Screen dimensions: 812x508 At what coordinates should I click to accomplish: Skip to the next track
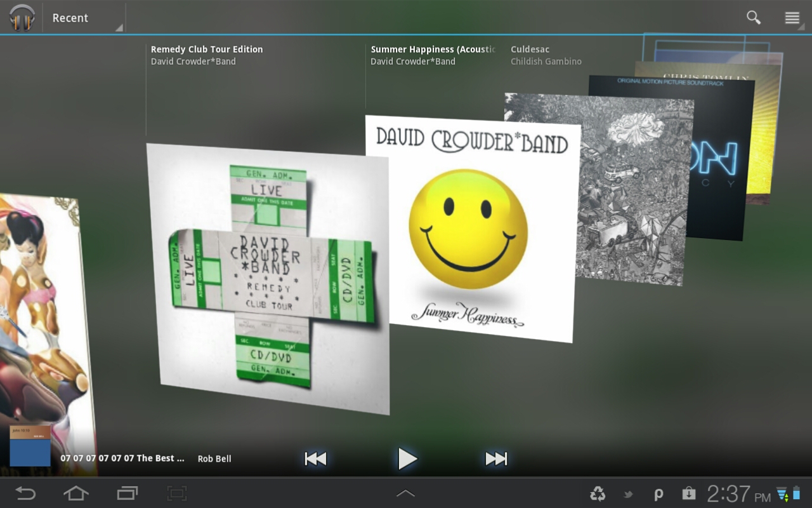495,458
